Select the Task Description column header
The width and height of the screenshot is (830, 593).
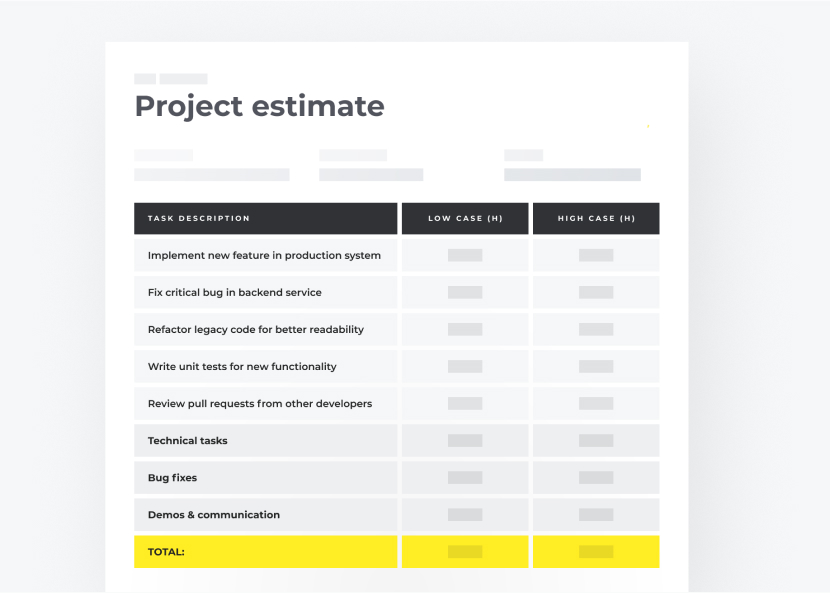[199, 218]
